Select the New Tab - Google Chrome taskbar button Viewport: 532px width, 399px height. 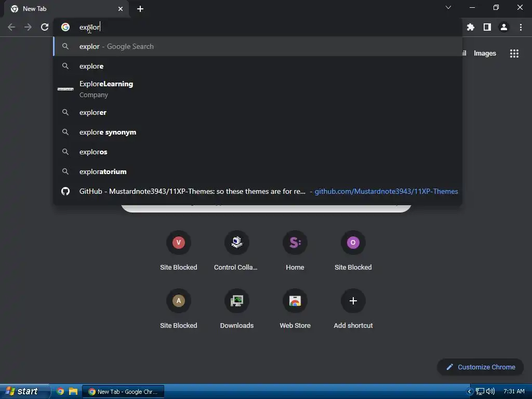pos(123,392)
